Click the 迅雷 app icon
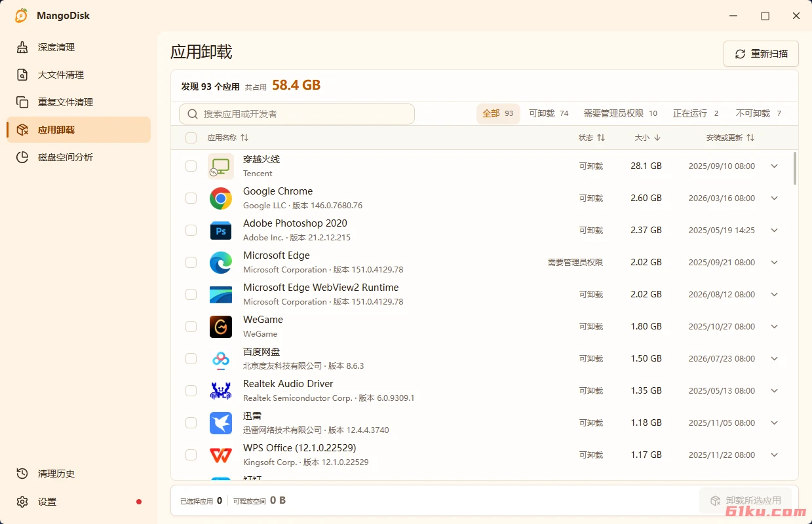This screenshot has height=524, width=812. click(x=221, y=423)
